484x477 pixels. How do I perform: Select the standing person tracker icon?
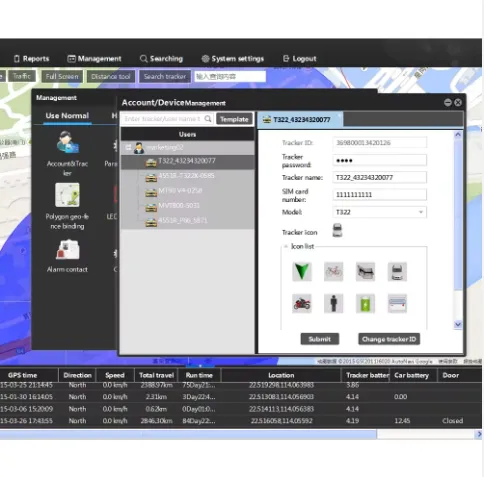point(334,303)
